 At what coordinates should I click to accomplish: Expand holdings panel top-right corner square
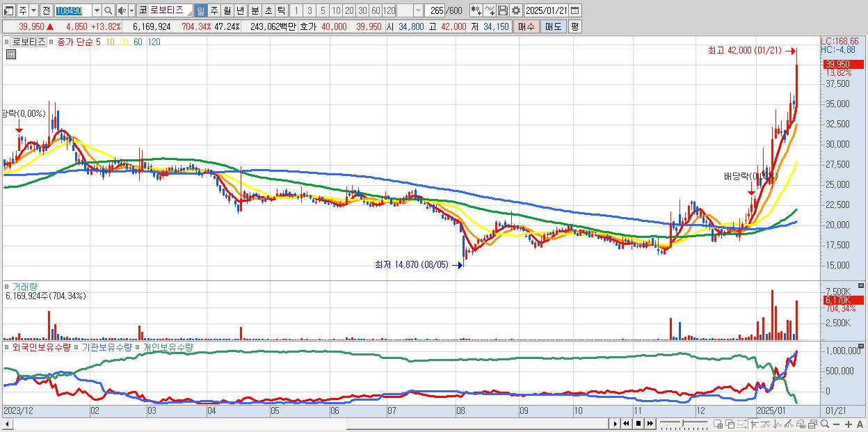pos(862,345)
